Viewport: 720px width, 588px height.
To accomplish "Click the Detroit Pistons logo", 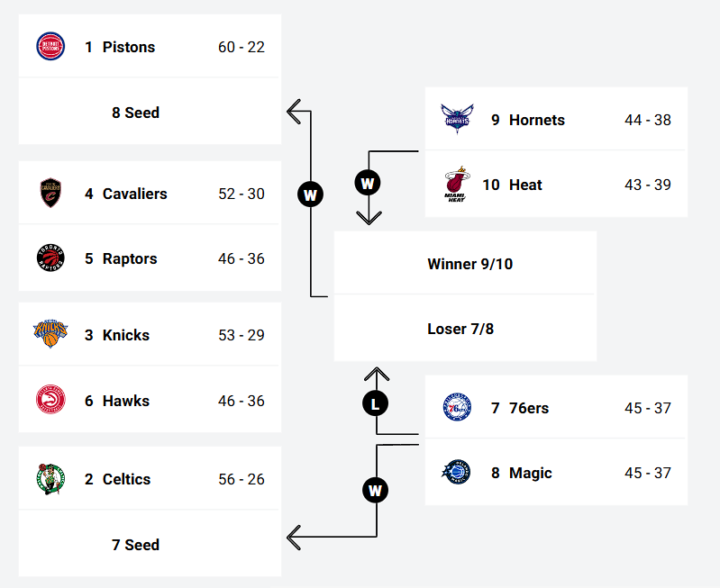I will point(50,46).
